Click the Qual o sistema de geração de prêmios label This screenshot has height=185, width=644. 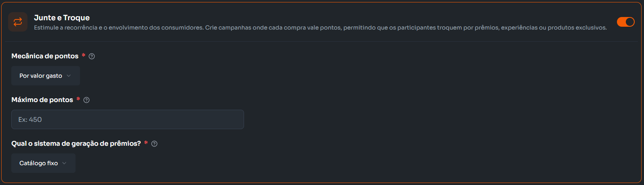(76, 144)
